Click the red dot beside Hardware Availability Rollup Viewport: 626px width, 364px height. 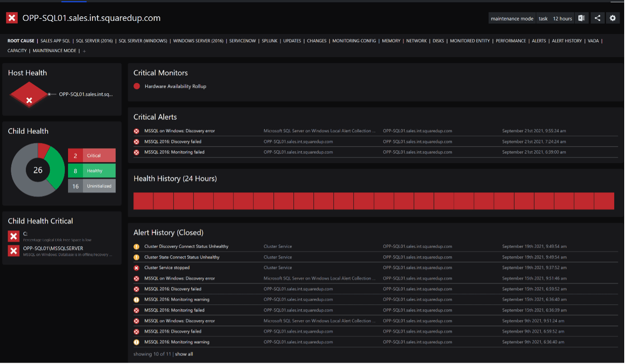137,86
